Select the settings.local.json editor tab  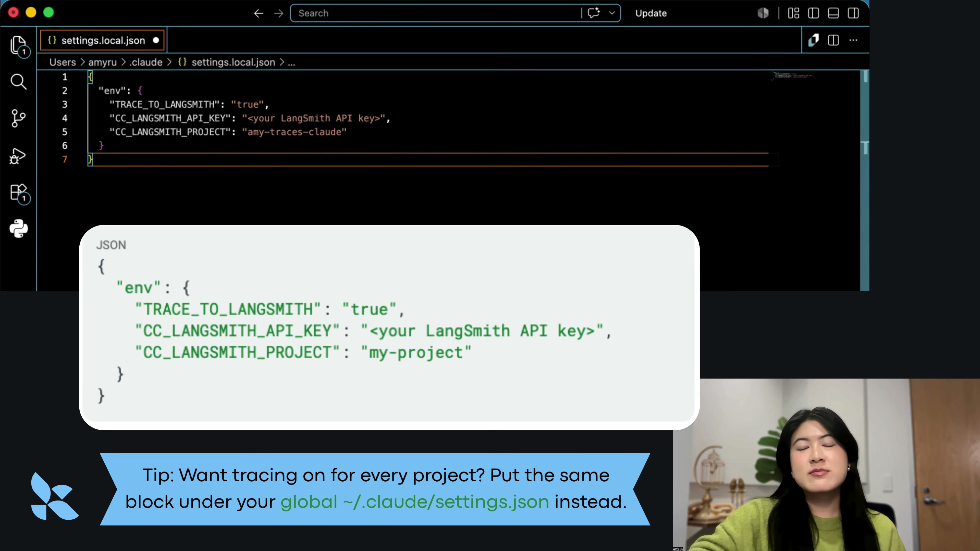point(102,40)
